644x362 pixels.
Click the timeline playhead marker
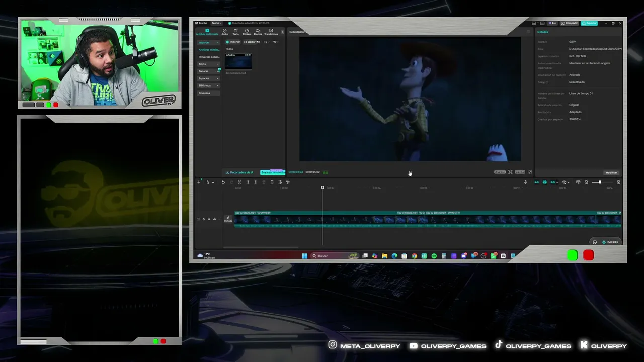[x=323, y=188]
